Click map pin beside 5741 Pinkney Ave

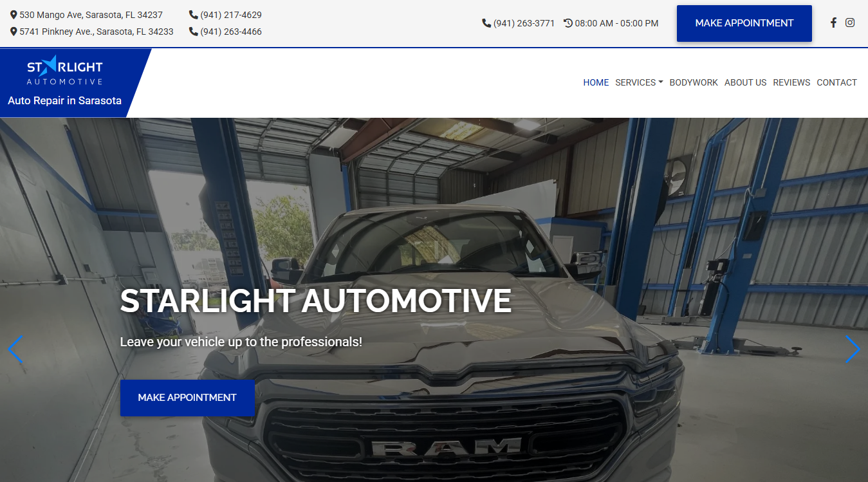pos(14,32)
